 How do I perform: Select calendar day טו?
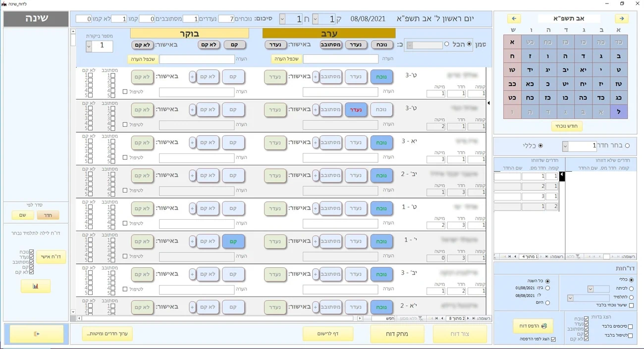[512, 70]
